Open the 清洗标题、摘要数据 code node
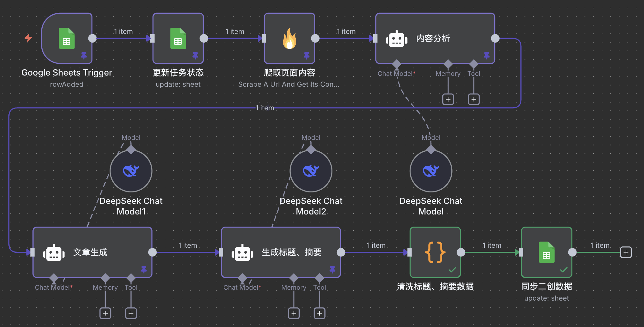644x327 pixels. (435, 252)
